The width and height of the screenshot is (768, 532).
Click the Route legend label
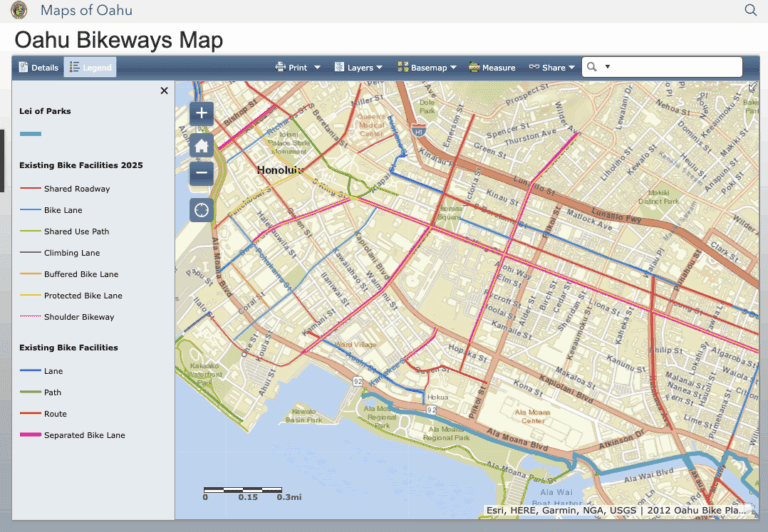55,414
